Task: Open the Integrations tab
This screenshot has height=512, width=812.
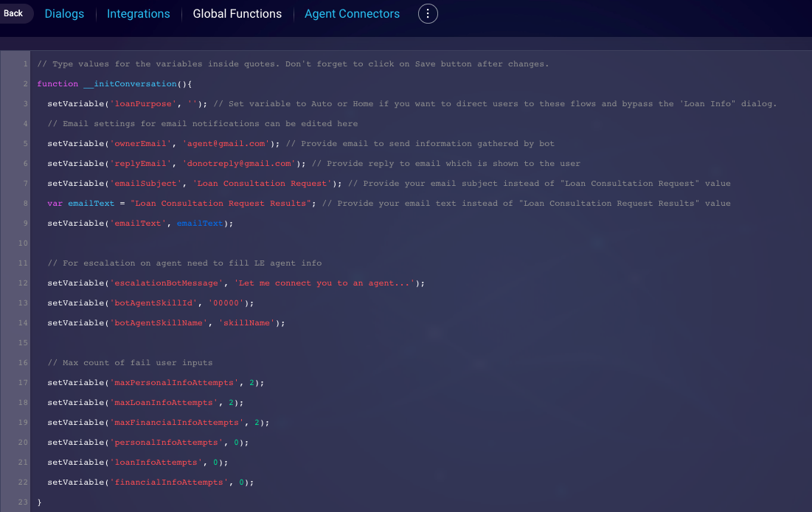Action: 138,14
